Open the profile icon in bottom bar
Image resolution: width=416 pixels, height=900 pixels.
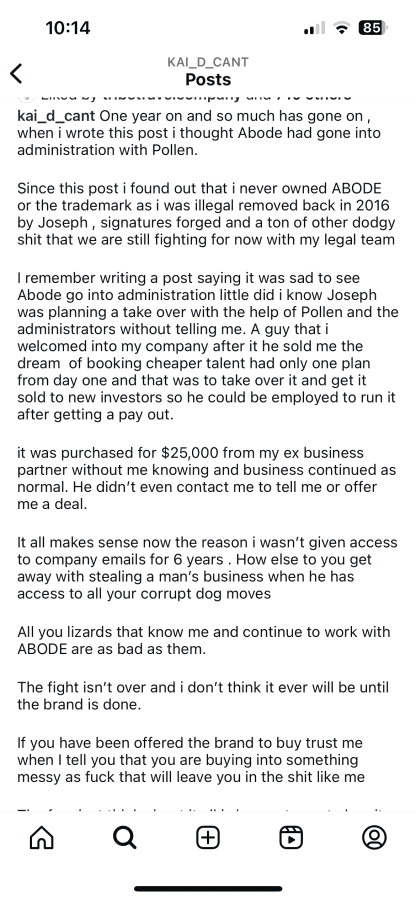374,838
